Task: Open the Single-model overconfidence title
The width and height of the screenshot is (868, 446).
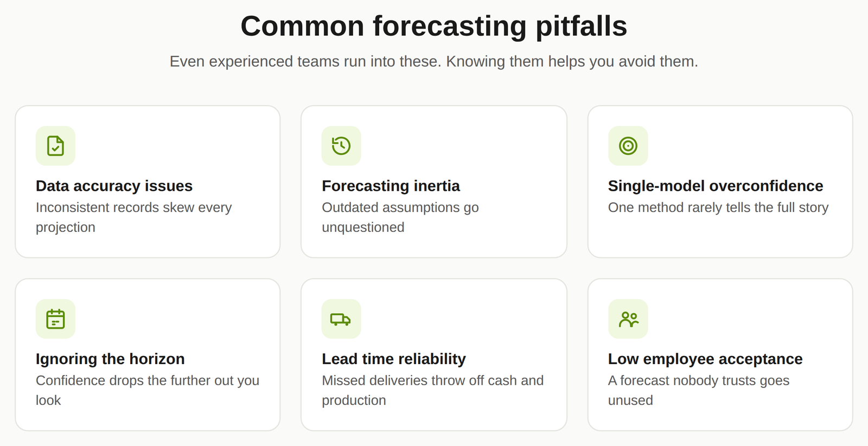Action: click(x=716, y=186)
